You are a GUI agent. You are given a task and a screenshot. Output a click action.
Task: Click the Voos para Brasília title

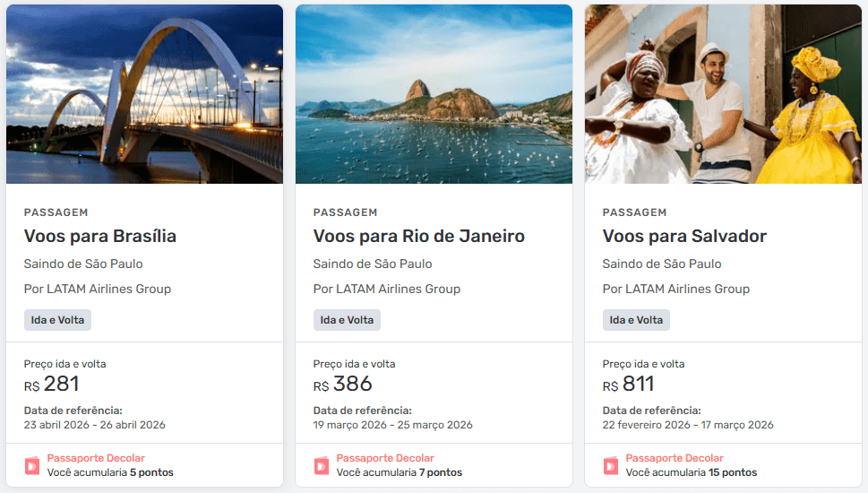coord(100,237)
